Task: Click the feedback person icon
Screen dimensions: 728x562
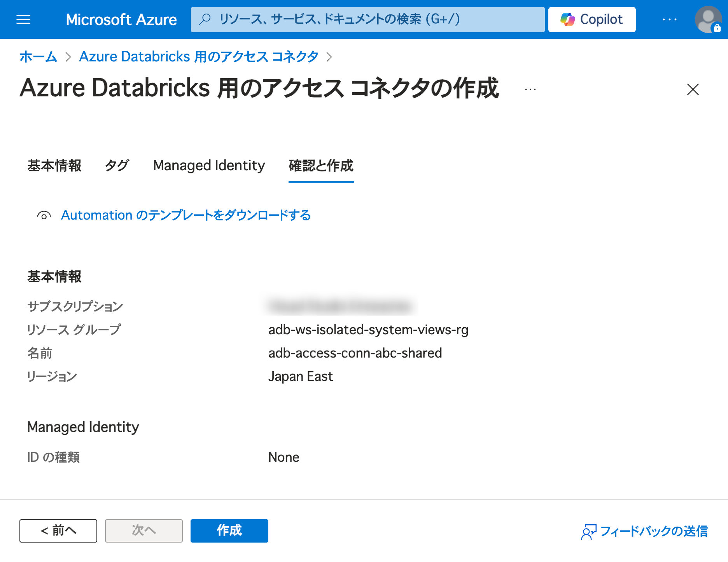Action: coord(588,532)
